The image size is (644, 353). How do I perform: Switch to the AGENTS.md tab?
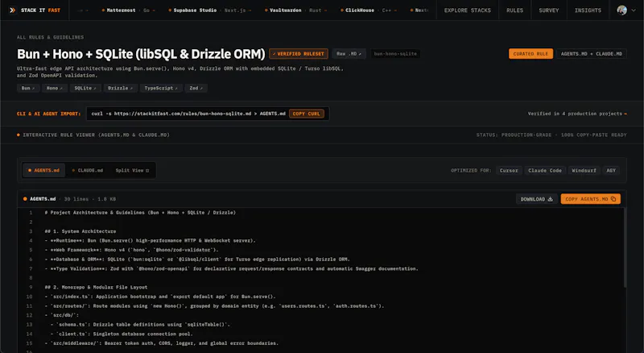click(x=43, y=170)
